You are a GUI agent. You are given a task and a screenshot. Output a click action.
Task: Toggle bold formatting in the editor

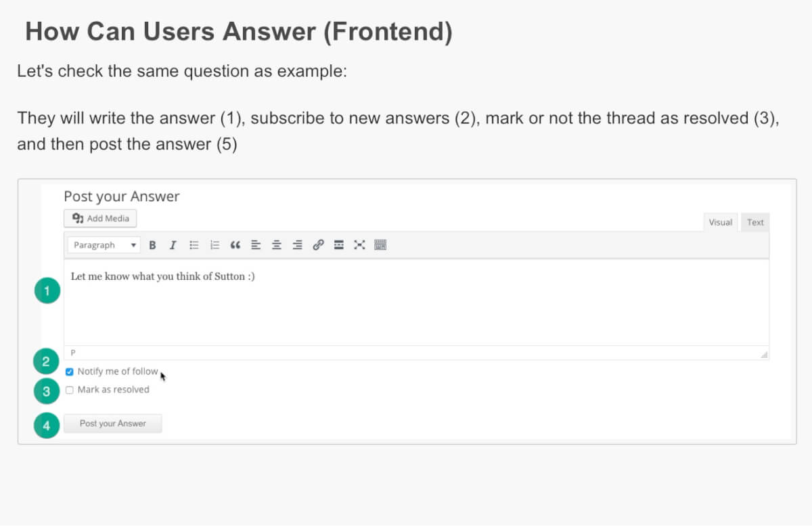point(152,245)
